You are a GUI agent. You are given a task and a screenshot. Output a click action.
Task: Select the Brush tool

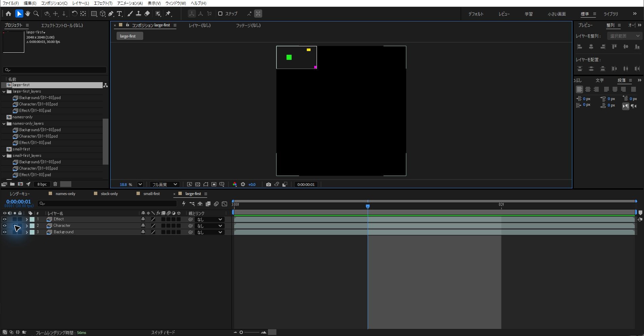pos(130,14)
